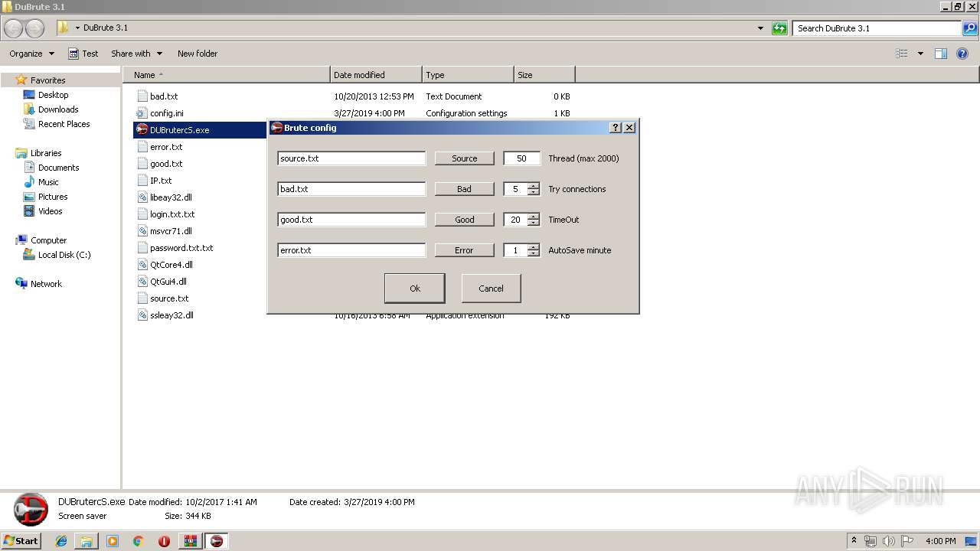Select DUBrutercS.exe file icon

(x=142, y=130)
